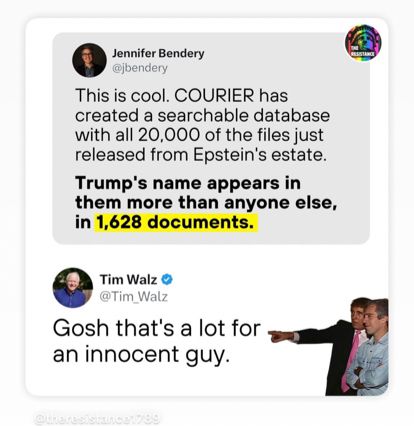Click the pointing hand in the photo
Image resolution: width=414 pixels, height=426 pixels.
click(279, 336)
